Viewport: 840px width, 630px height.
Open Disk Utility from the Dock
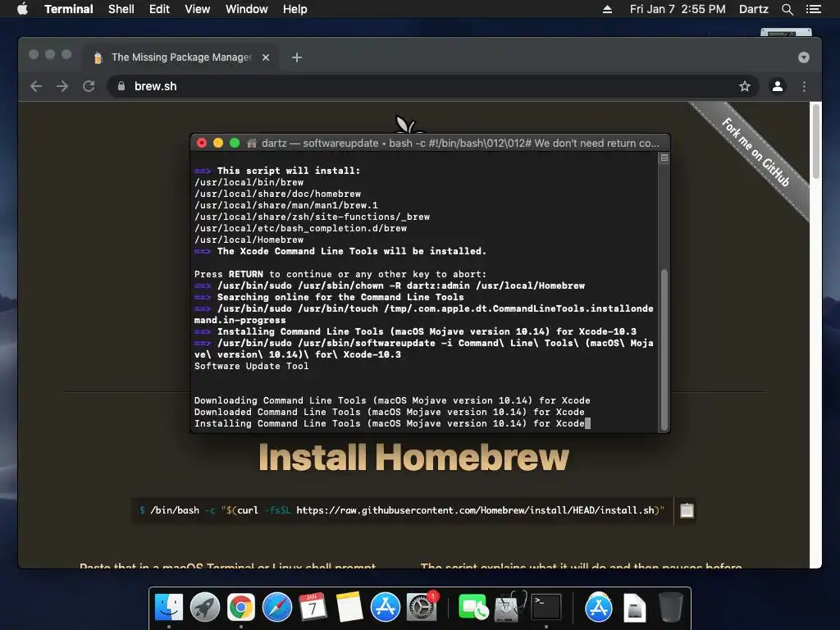509,607
